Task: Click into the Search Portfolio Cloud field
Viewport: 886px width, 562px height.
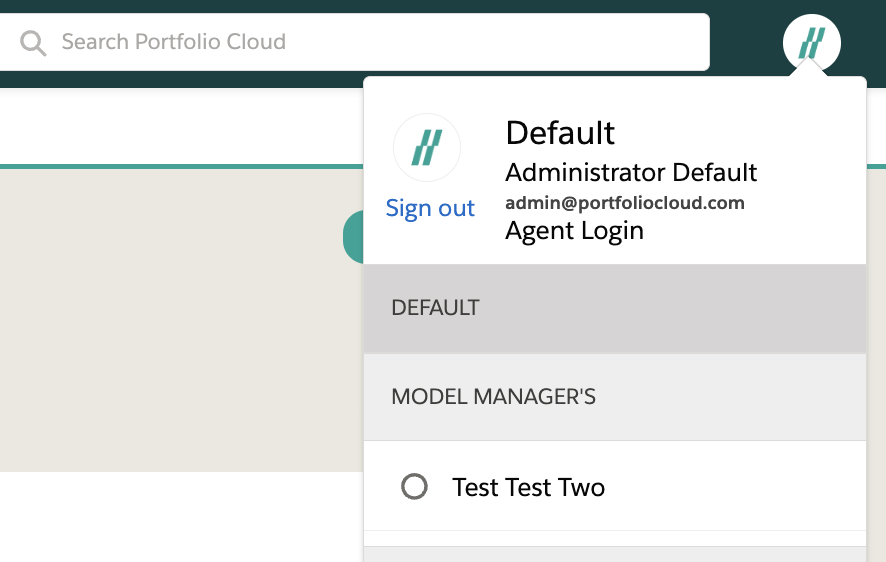Action: [380, 42]
